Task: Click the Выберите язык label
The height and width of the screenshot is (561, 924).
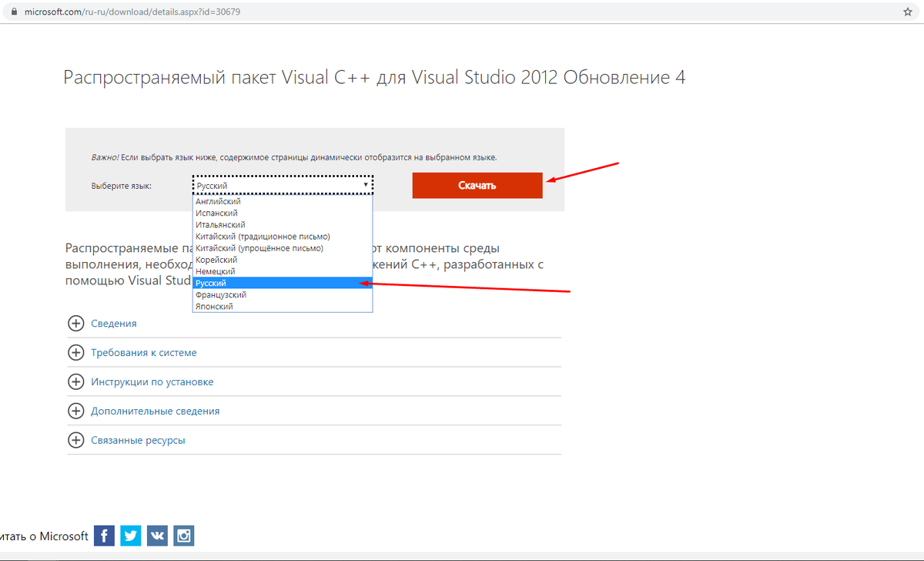Action: (122, 186)
